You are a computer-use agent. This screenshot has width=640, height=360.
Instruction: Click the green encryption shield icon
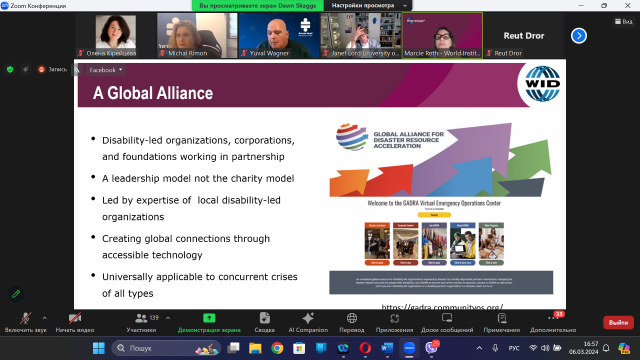tap(10, 69)
